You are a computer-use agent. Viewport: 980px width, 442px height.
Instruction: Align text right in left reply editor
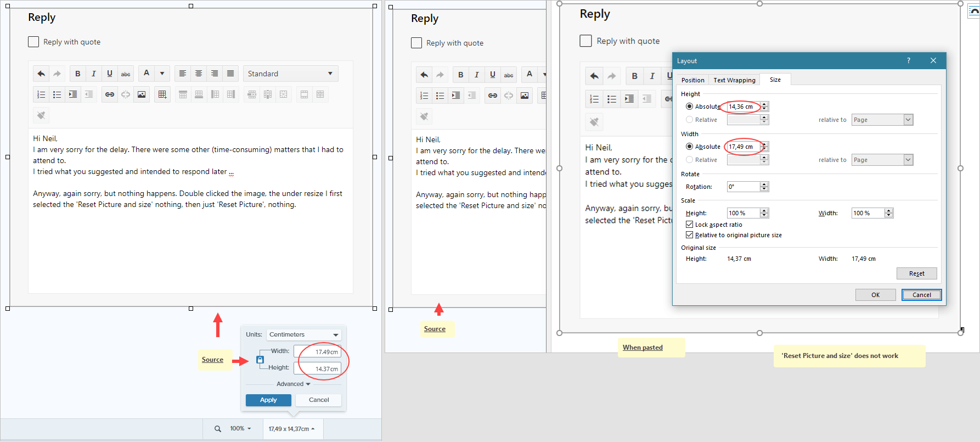tap(215, 74)
